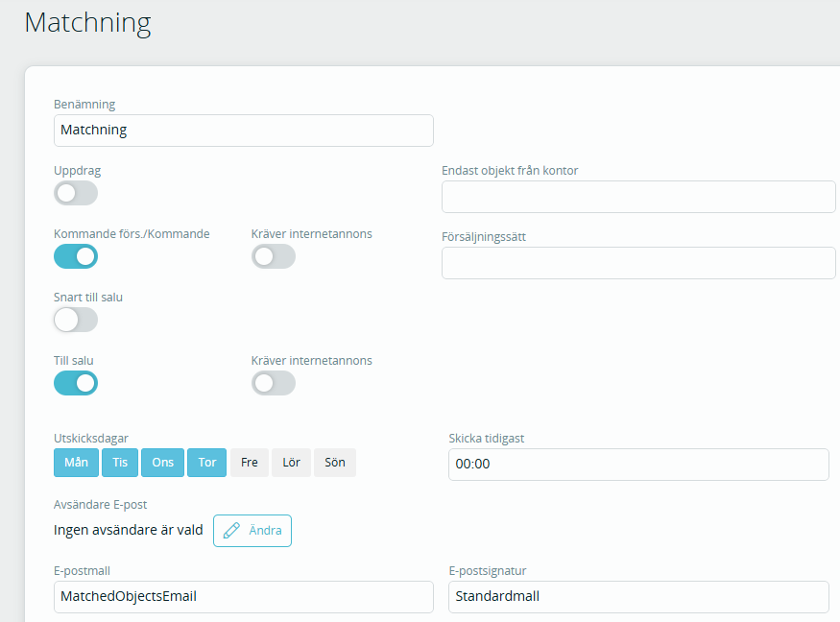This screenshot has width=840, height=622.
Task: Open E-postsignatur field showing Standardmall
Action: tap(638, 597)
